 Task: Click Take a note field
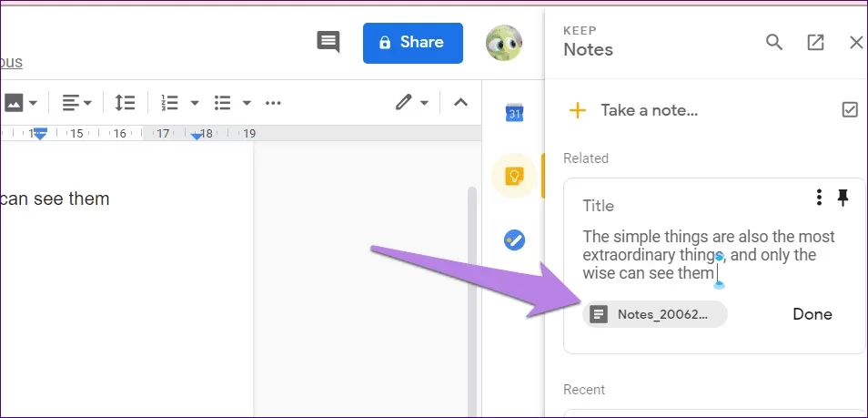pyautogui.click(x=649, y=111)
